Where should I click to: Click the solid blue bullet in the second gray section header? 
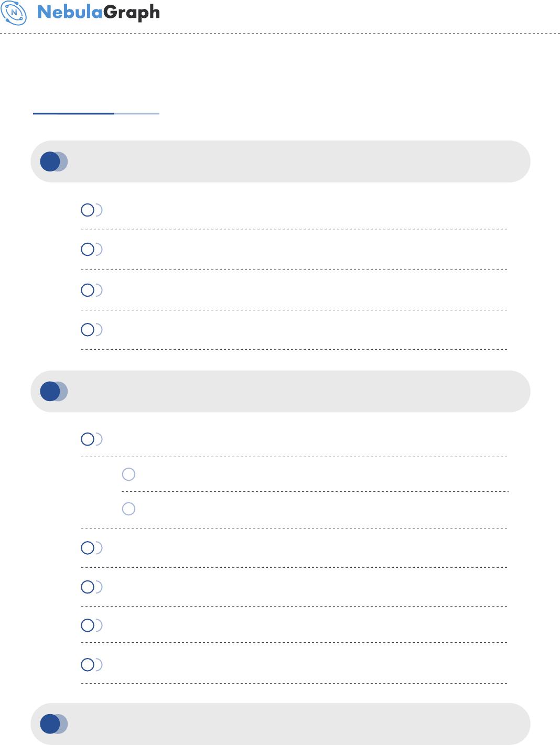coord(50,391)
